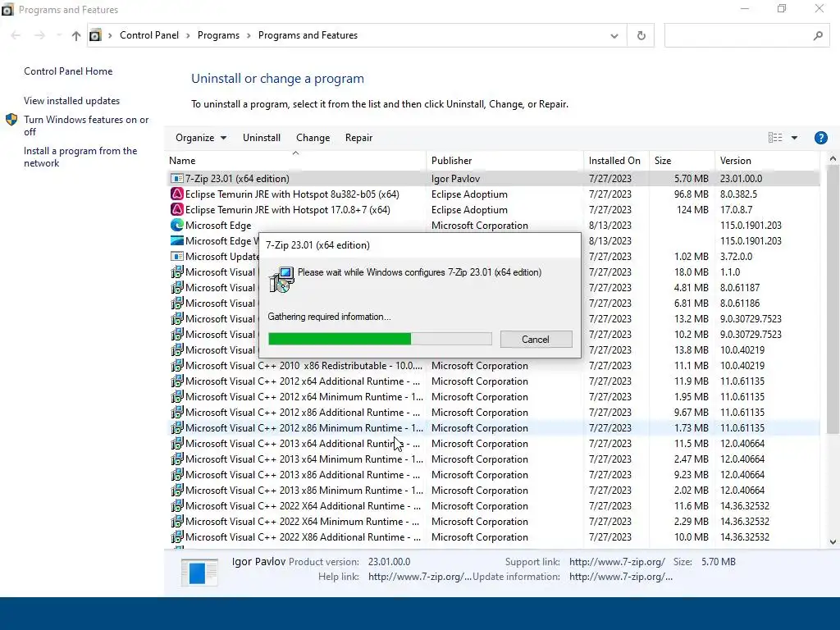Click Repair in the toolbar
This screenshot has height=630, width=840.
pos(358,138)
